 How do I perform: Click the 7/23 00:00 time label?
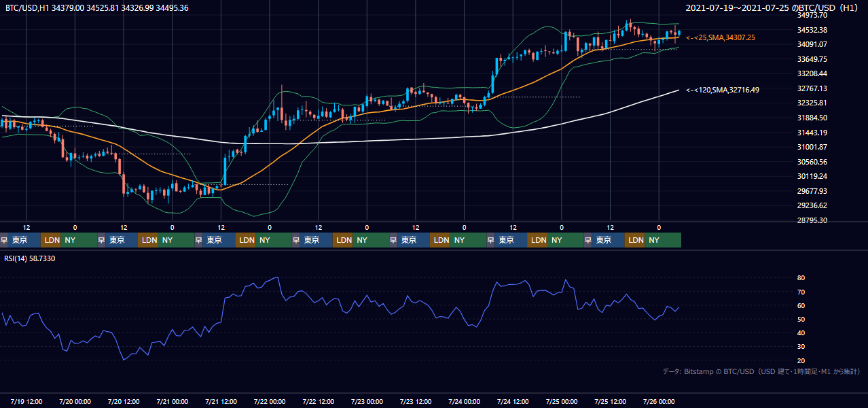click(x=367, y=401)
